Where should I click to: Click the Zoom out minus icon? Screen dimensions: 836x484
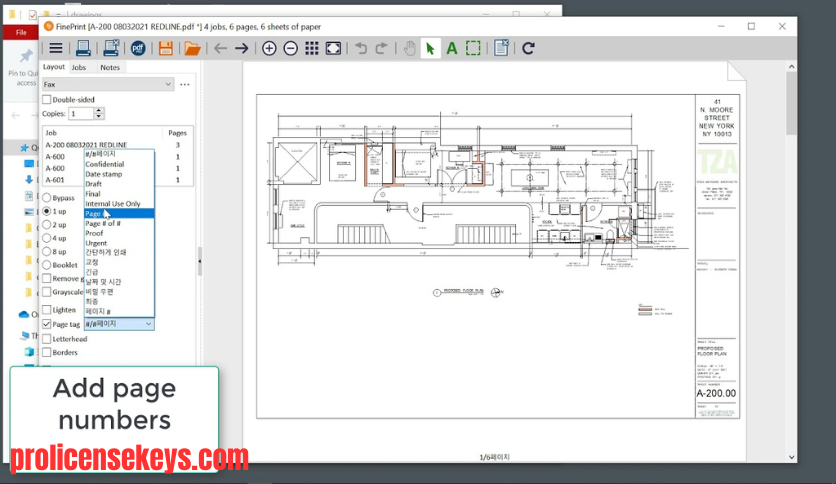tap(291, 49)
